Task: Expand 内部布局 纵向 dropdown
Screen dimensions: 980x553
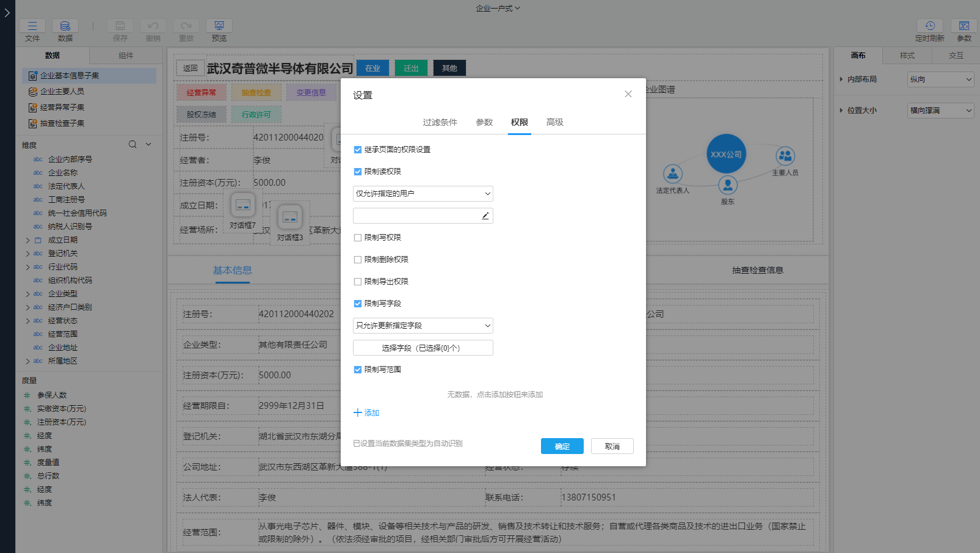Action: (940, 79)
